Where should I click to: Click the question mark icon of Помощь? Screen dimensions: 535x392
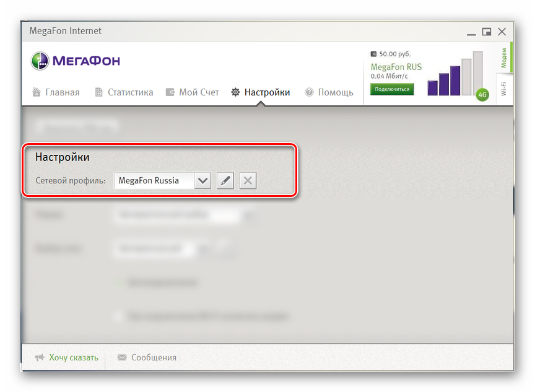point(309,92)
